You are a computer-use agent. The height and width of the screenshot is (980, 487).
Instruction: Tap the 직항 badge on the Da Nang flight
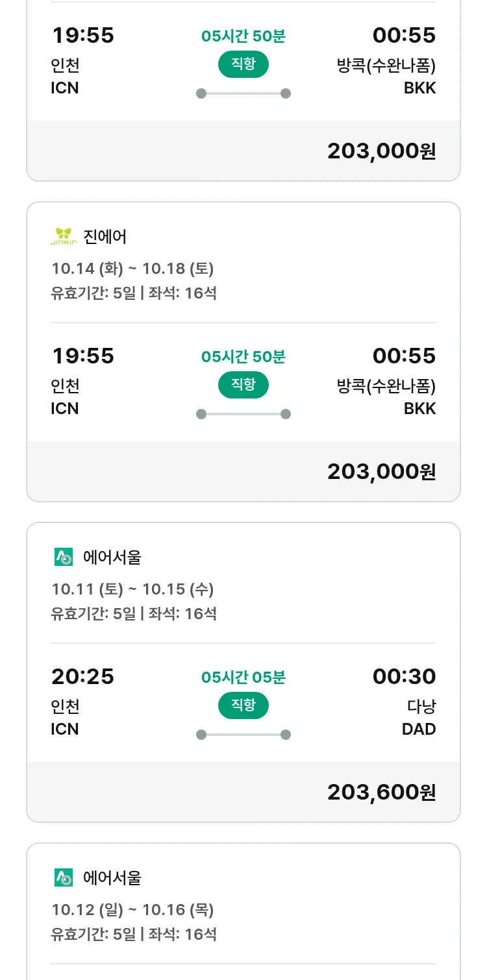pos(243,705)
